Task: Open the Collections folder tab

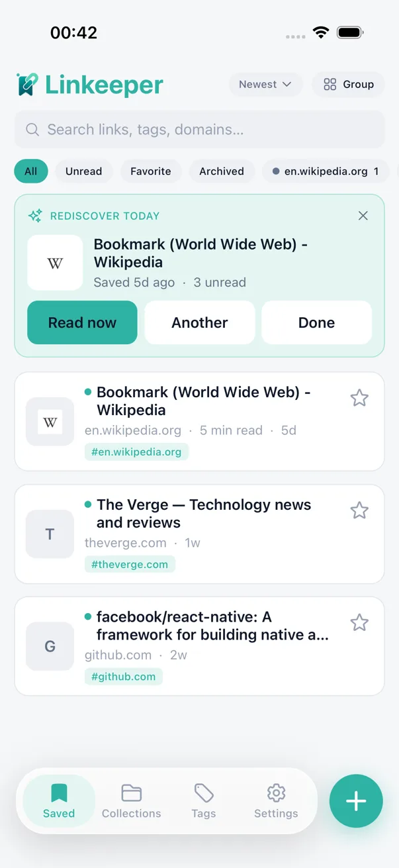Action: point(131,801)
